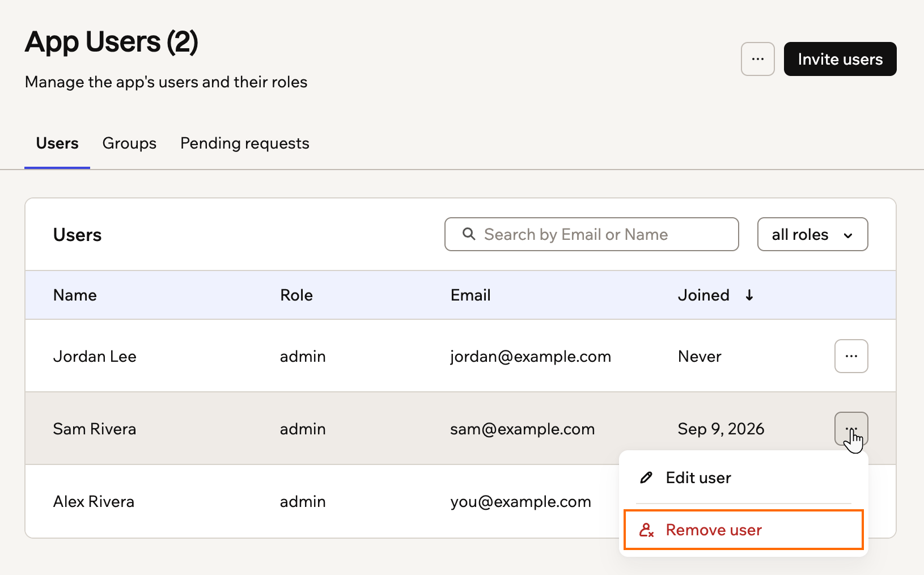Sort by the Joined column arrow
The image size is (924, 575).
(x=749, y=295)
